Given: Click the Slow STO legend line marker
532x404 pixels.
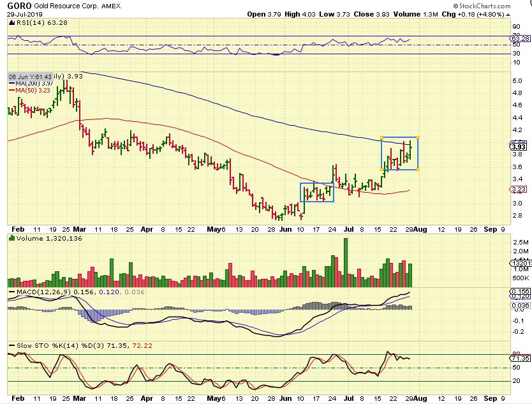Looking at the screenshot, I should pos(11,346).
